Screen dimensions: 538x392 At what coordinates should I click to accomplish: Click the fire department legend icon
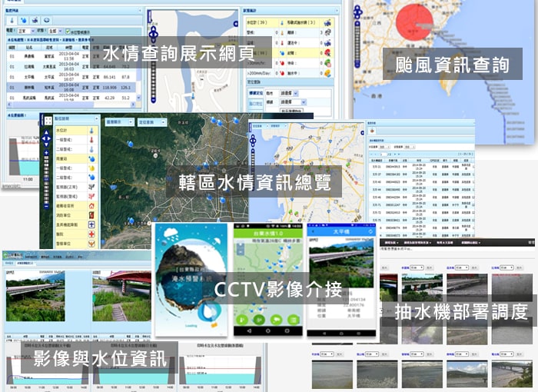click(91, 215)
